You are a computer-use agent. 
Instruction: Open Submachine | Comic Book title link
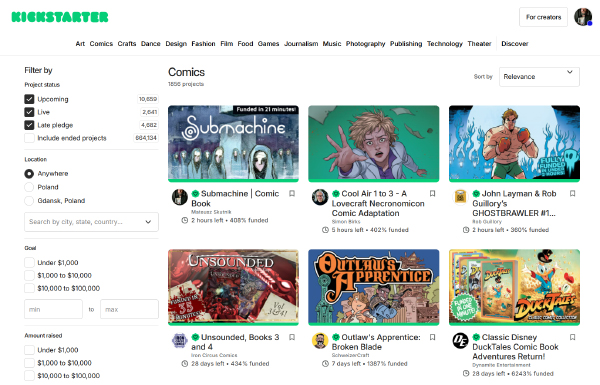click(x=235, y=198)
